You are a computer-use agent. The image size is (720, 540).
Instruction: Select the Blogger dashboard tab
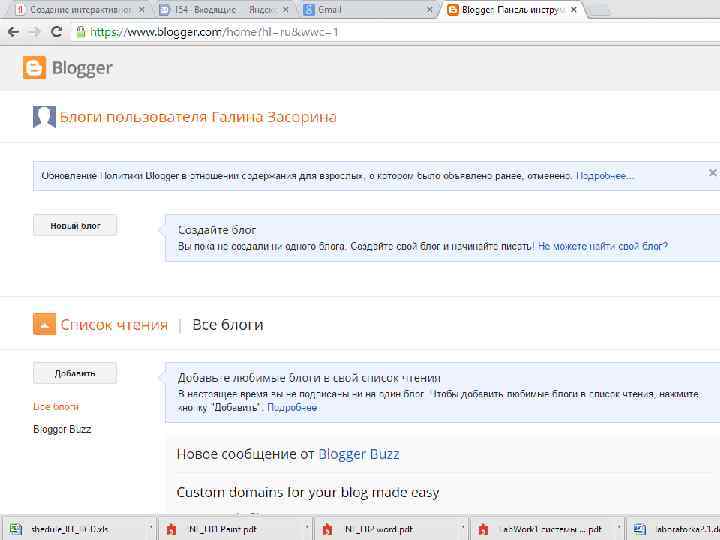tap(512, 9)
